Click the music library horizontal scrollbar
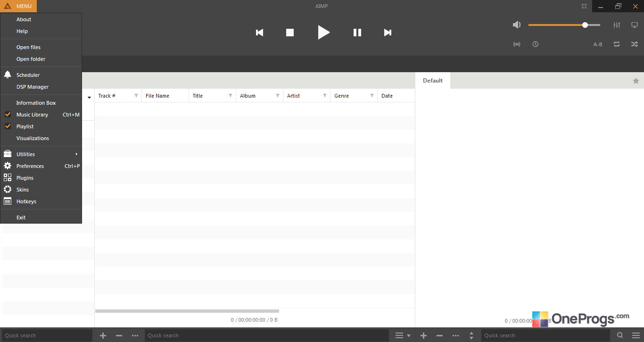Screen dimensions: 644x342 (x=187, y=311)
